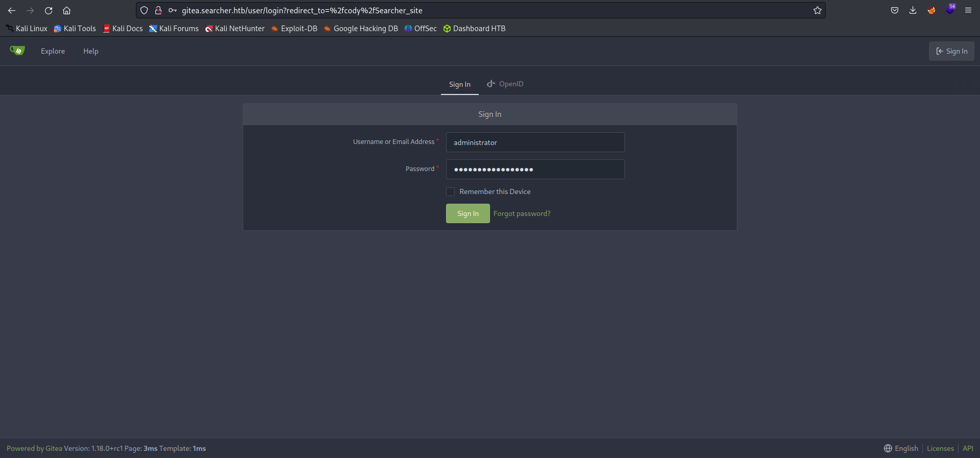Open the English language selector
Screen dimensions: 980x458
(901, 448)
